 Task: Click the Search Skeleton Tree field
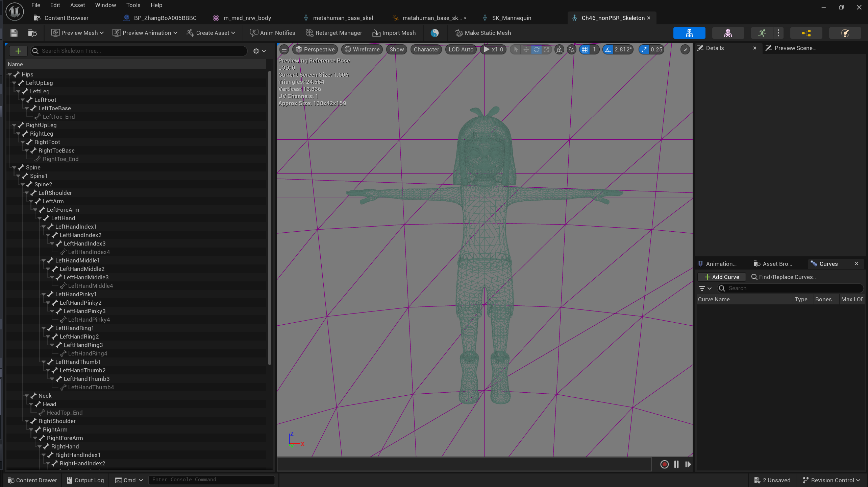pyautogui.click(x=139, y=51)
